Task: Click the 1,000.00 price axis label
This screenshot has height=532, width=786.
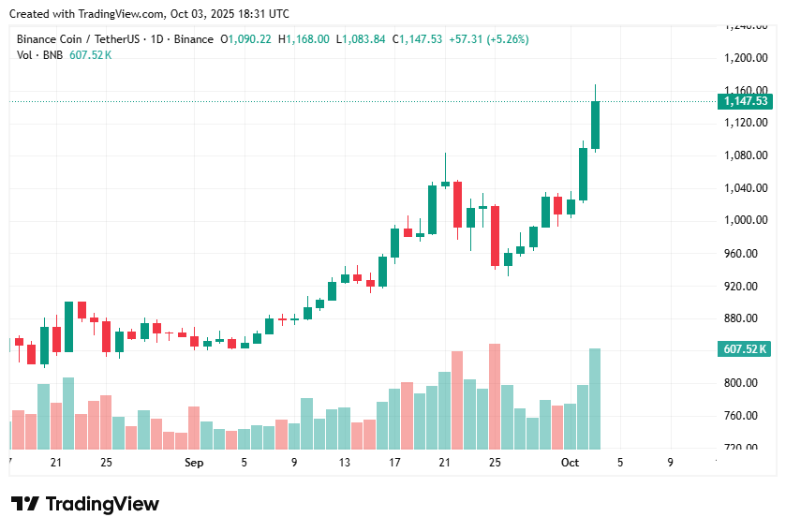Action: (x=746, y=220)
